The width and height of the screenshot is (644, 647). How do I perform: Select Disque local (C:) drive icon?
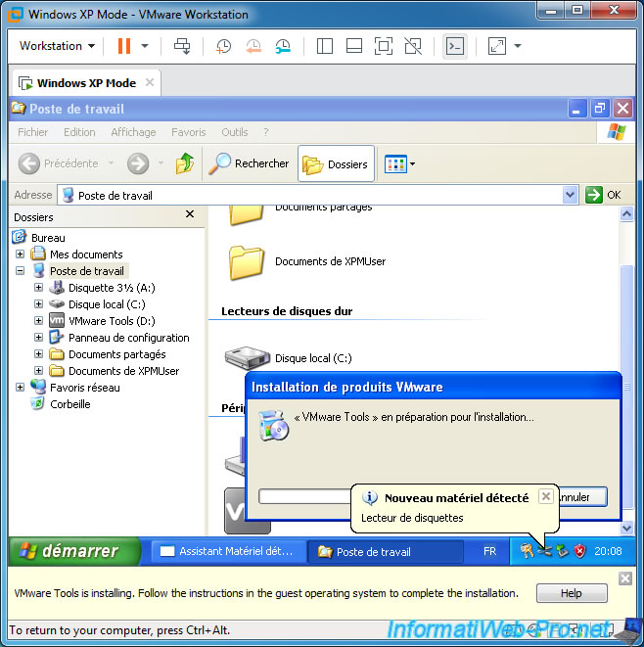[x=247, y=357]
